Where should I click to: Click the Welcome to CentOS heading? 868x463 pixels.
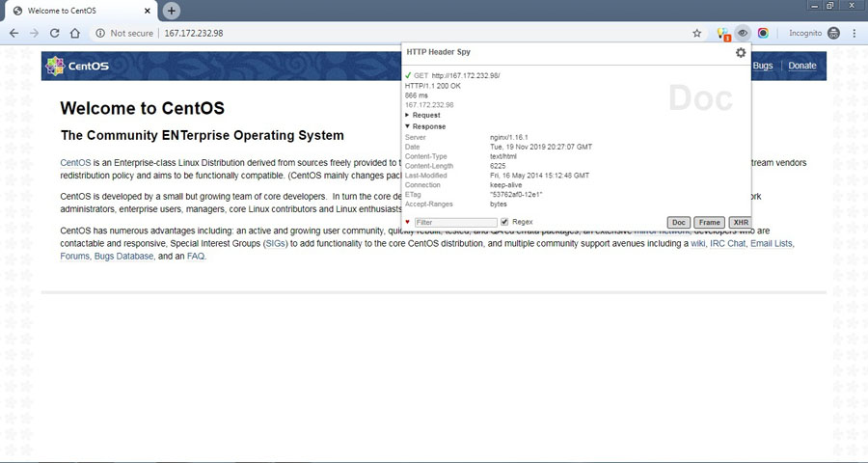pyautogui.click(x=143, y=108)
